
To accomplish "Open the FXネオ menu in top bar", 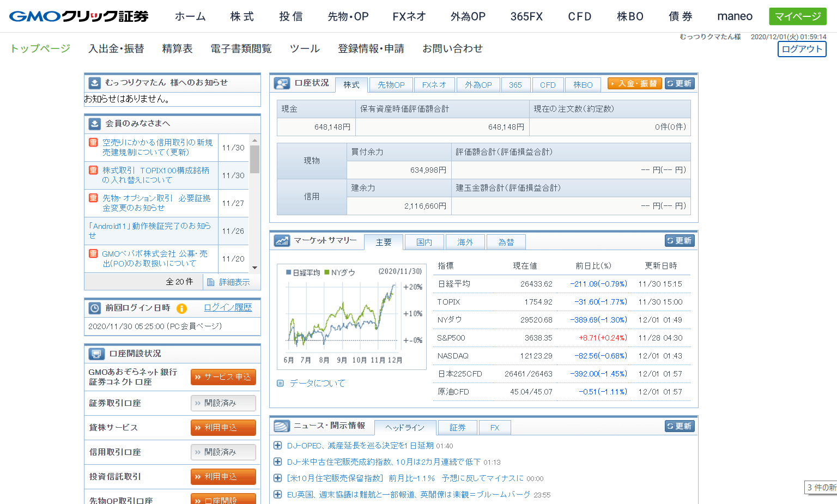I will [409, 16].
